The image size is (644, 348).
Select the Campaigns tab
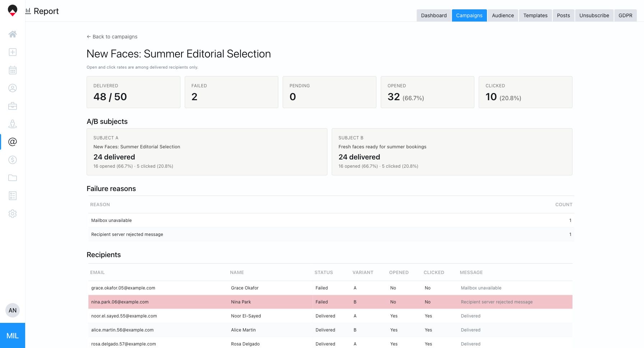pos(469,15)
